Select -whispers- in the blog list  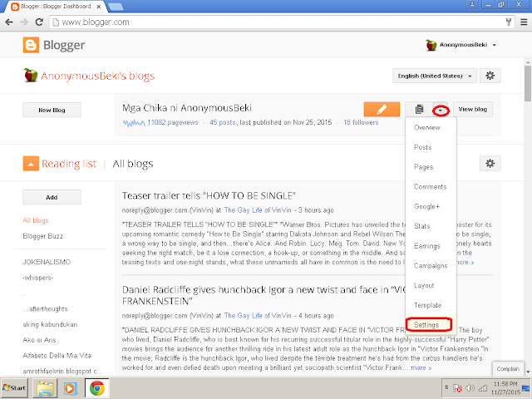pyautogui.click(x=37, y=278)
